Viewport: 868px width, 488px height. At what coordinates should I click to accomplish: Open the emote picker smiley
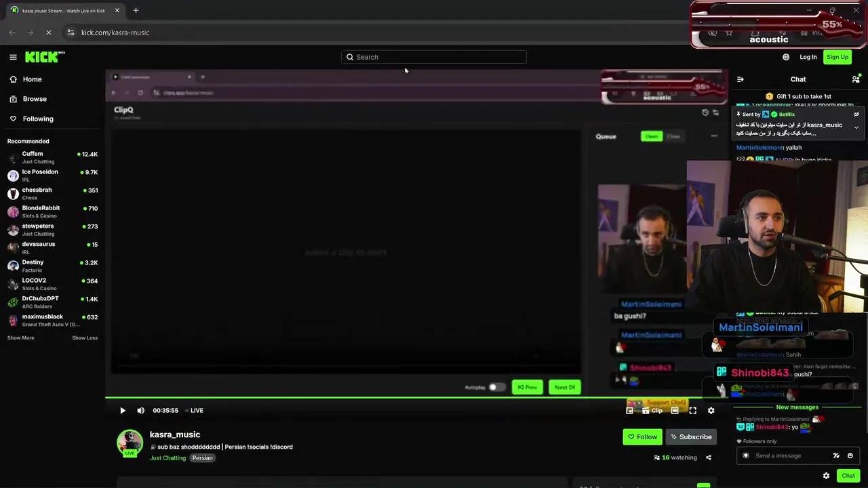click(x=850, y=455)
